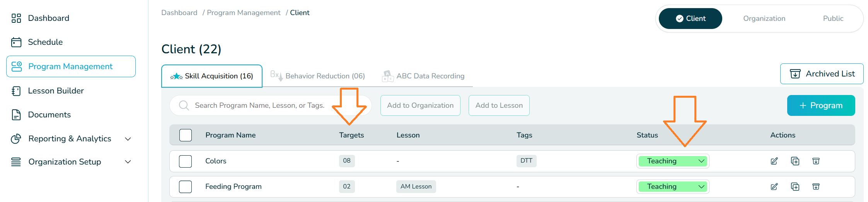Click the edit icon for Feeding Program

(x=774, y=187)
